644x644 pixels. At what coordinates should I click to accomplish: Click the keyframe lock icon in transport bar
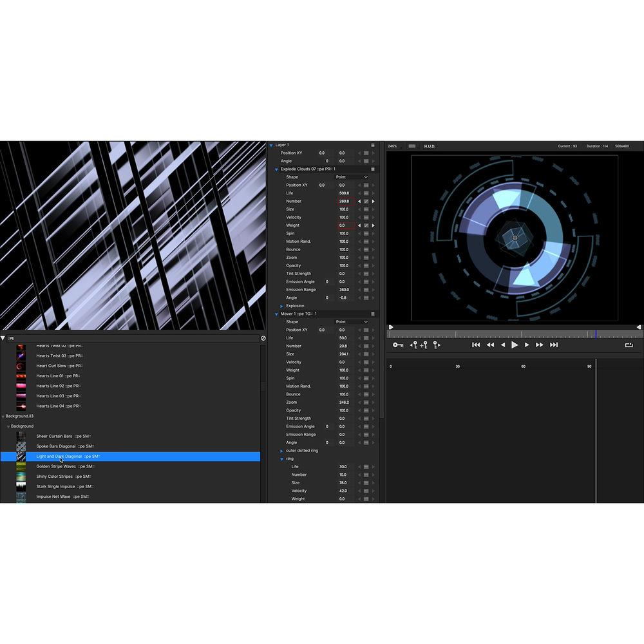[x=398, y=345]
